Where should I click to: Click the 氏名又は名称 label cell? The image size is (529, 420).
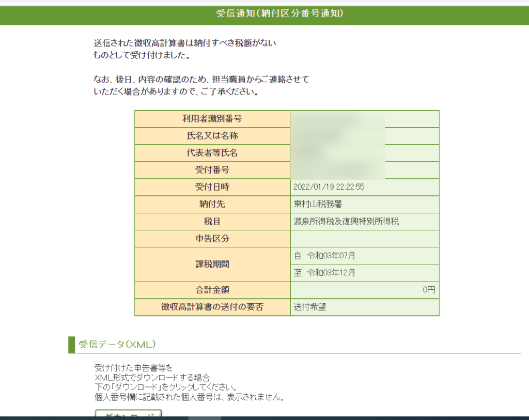point(212,136)
